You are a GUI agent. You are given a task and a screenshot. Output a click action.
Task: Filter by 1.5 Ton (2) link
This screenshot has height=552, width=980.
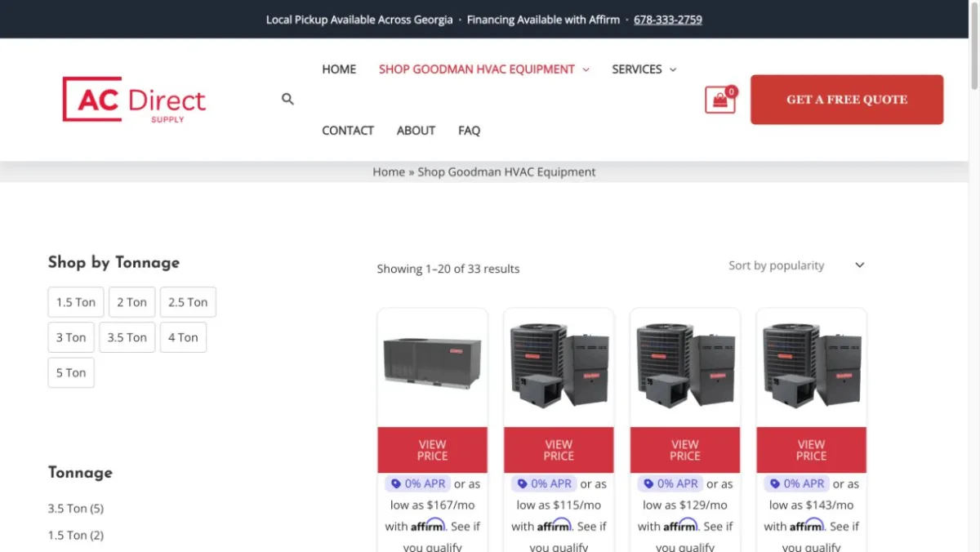point(76,535)
